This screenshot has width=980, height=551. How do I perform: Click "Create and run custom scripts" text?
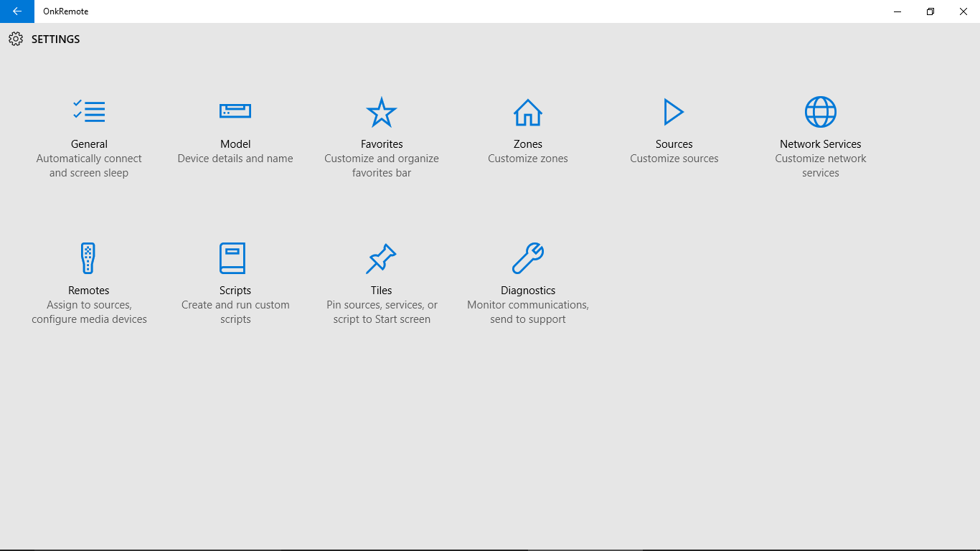click(235, 312)
